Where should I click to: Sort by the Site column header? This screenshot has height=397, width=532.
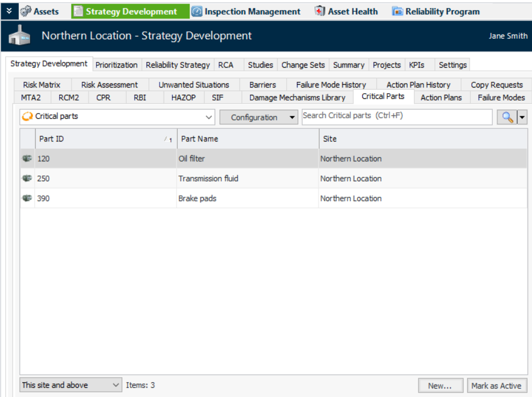pos(423,139)
